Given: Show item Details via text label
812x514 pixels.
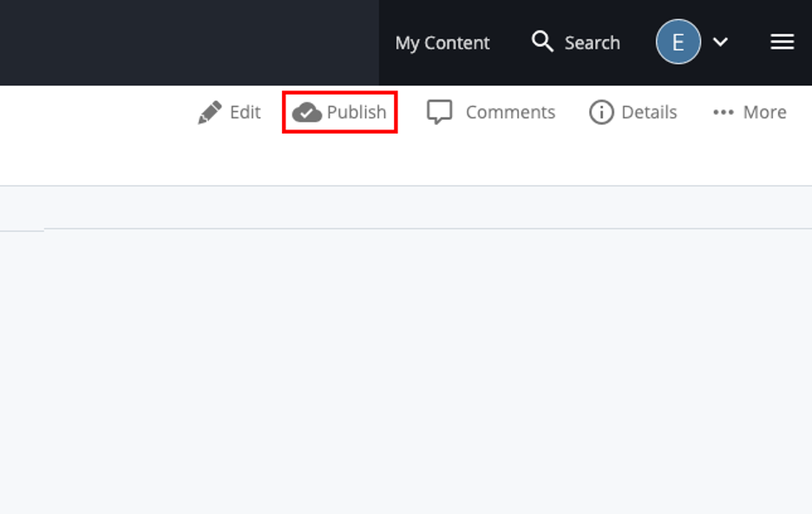Looking at the screenshot, I should [x=649, y=112].
